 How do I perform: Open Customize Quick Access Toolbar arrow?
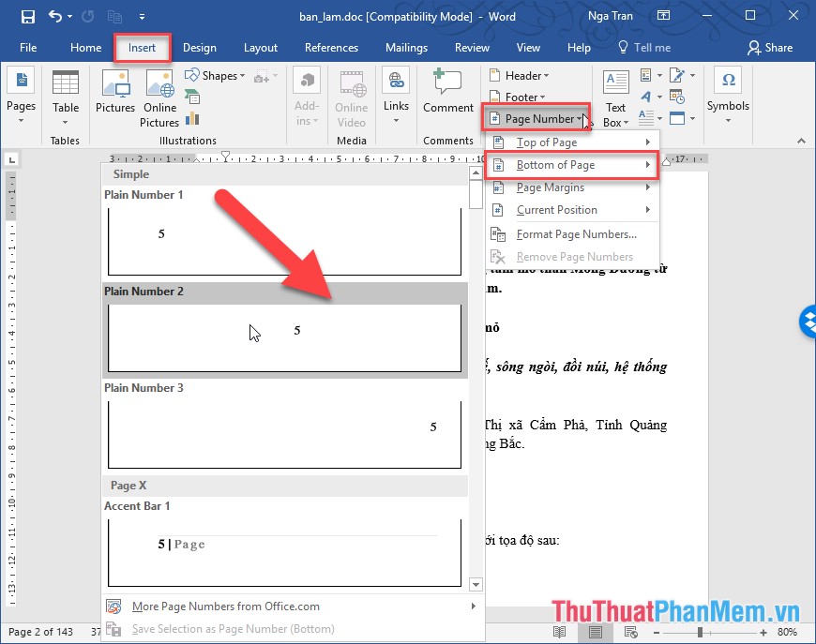point(142,17)
